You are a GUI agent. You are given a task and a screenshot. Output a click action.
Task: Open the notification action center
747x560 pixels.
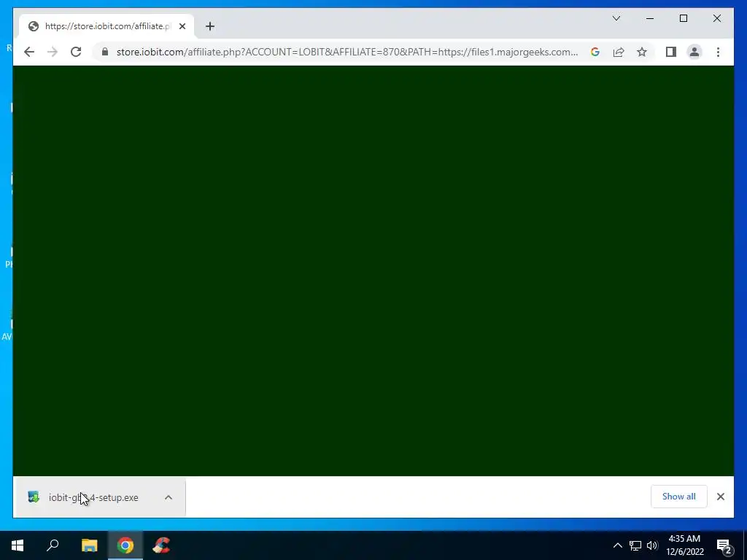point(724,545)
